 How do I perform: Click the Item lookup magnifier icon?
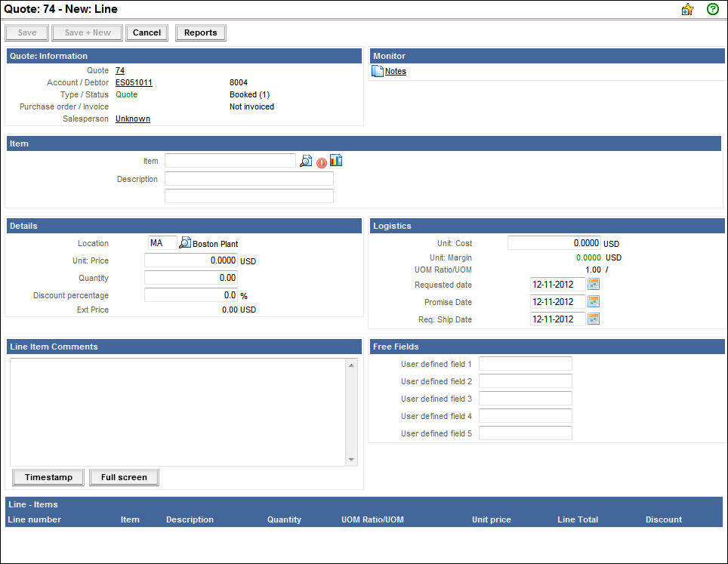coord(306,161)
